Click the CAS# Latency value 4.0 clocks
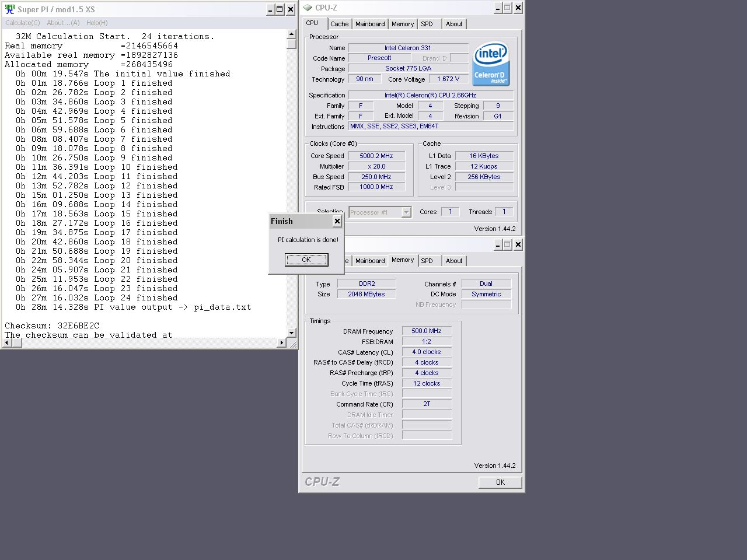Image resolution: width=747 pixels, height=560 pixels. pyautogui.click(x=427, y=352)
